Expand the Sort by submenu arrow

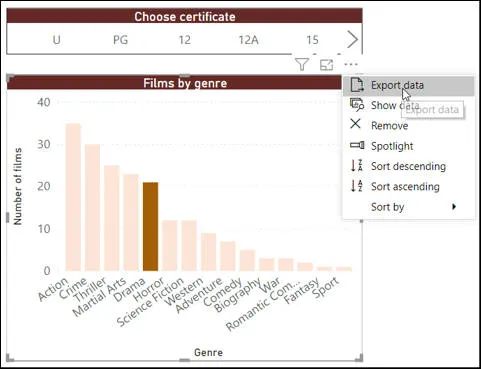(454, 207)
